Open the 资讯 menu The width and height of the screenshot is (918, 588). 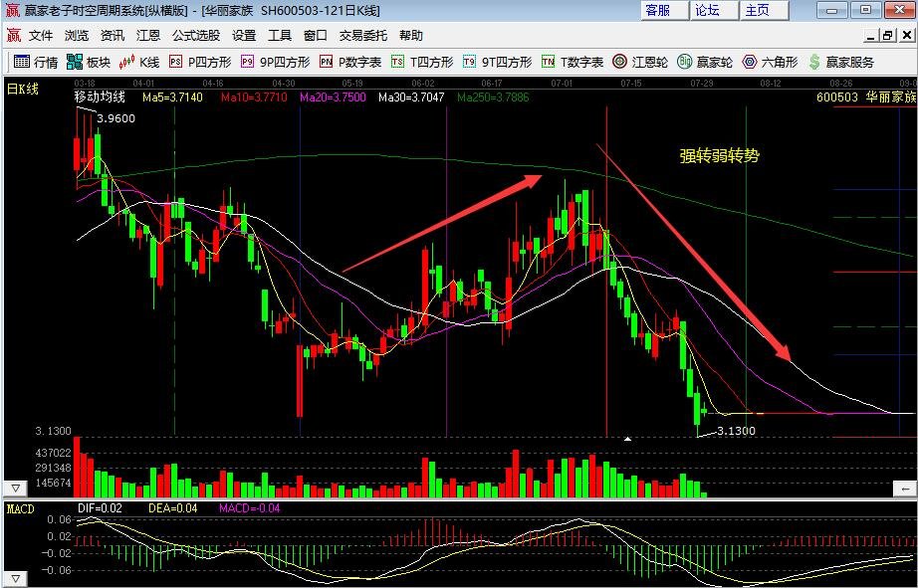[113, 36]
